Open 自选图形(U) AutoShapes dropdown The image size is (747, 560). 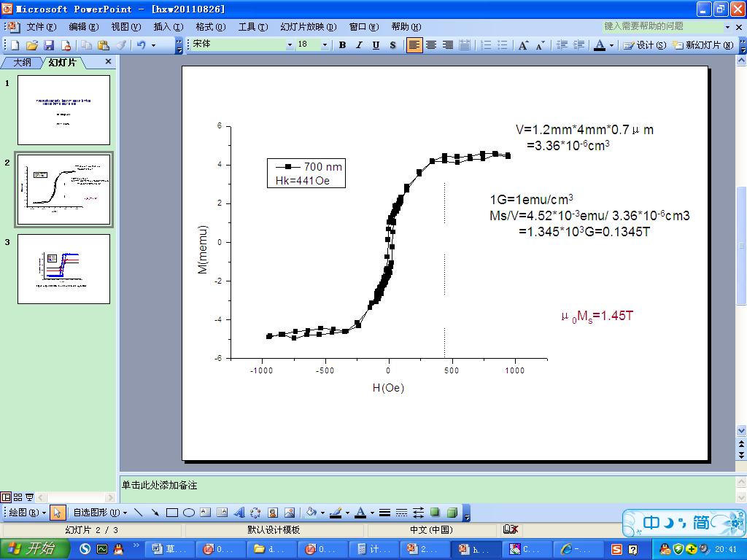pyautogui.click(x=100, y=513)
